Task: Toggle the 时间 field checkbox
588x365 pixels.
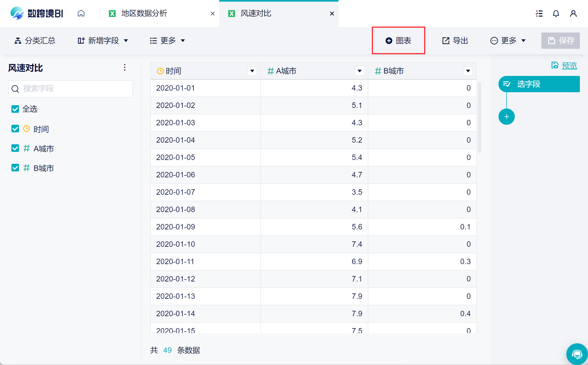Action: (15, 129)
